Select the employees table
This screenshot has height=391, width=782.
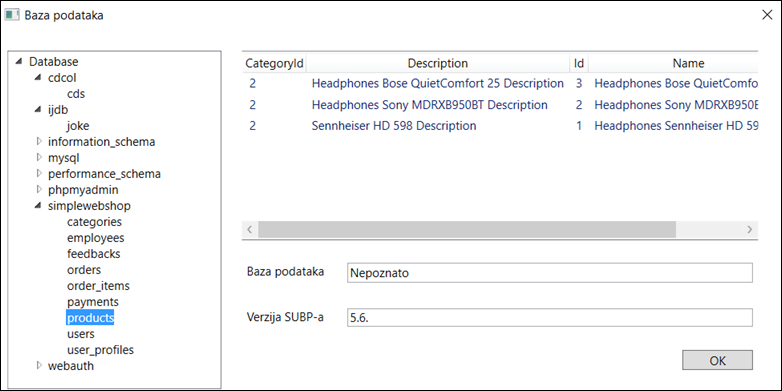tap(96, 237)
